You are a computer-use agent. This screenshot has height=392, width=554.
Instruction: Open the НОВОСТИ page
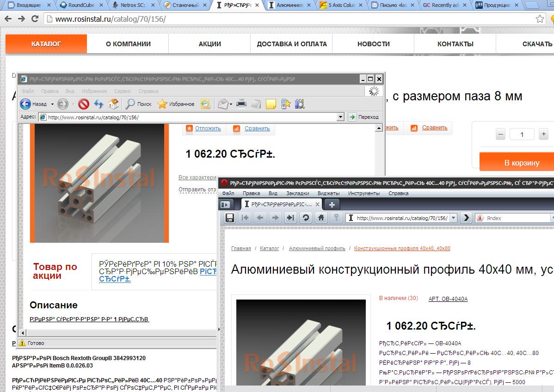coord(374,44)
